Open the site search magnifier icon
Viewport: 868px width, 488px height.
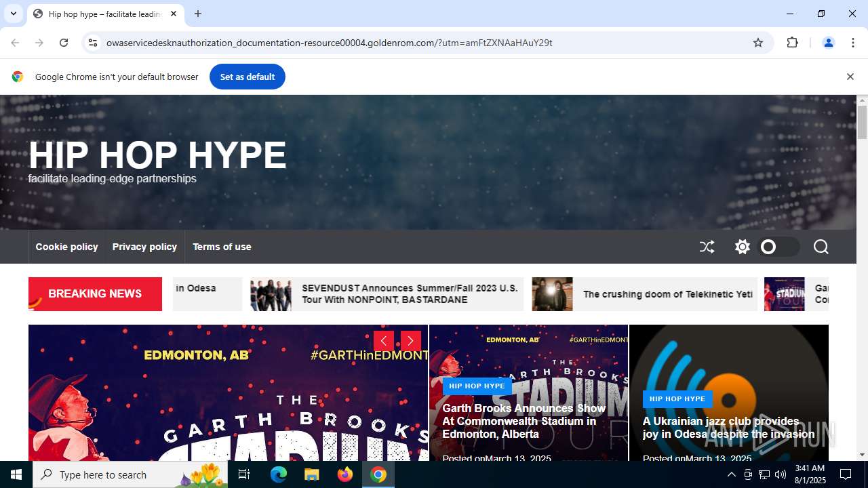coord(821,247)
